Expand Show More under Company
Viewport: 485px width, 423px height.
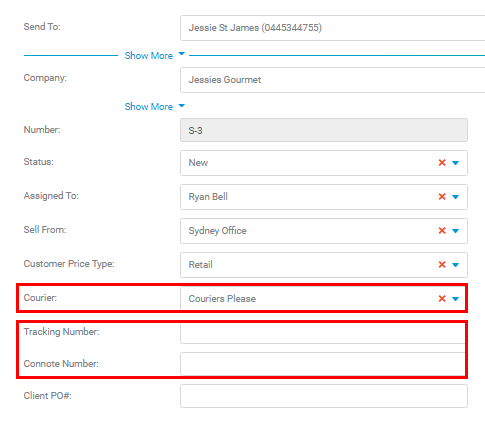click(154, 107)
